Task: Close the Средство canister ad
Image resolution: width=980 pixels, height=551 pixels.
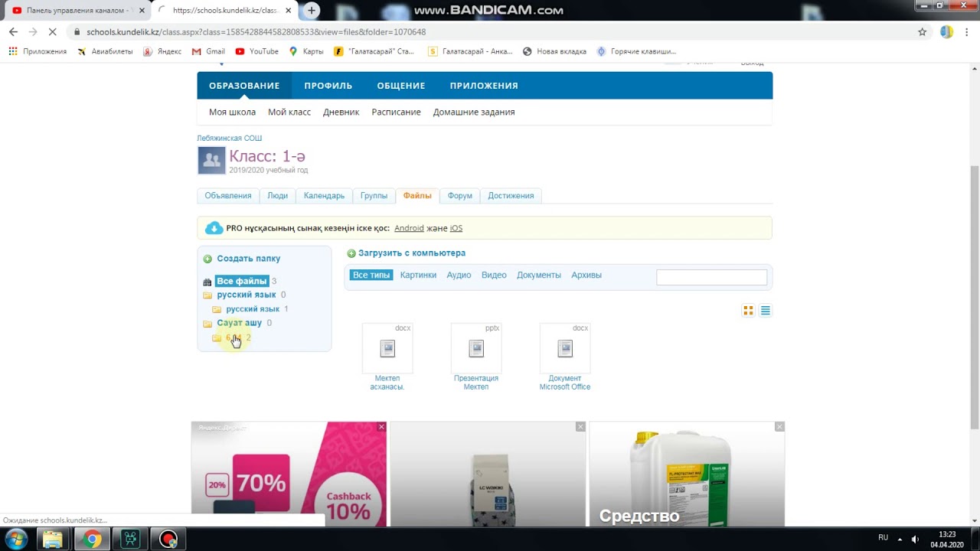Action: click(x=779, y=426)
